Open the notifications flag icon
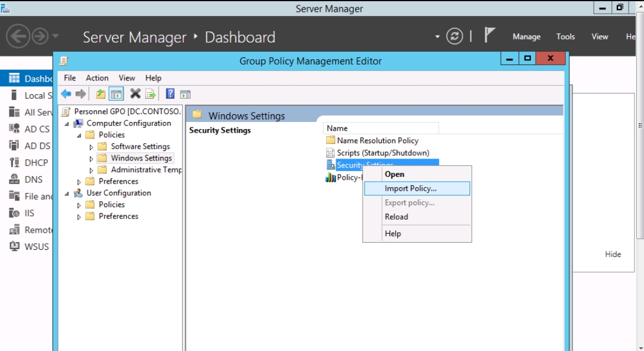Screen dimensions: 644x351 489,36
